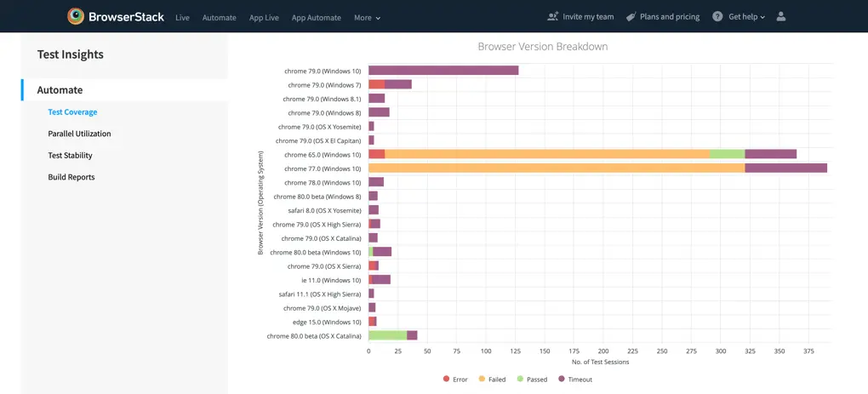Toggle the Timeout legend entry
This screenshot has width=868, height=394.
[574, 379]
